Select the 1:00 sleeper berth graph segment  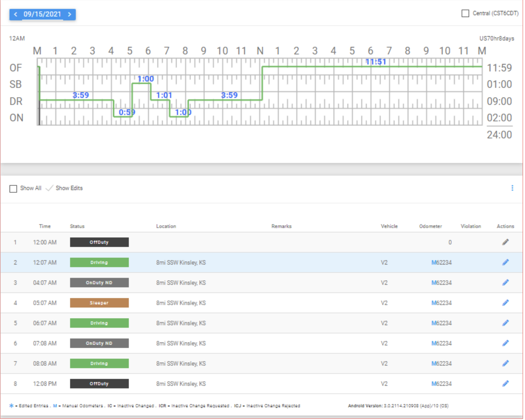[146, 79]
